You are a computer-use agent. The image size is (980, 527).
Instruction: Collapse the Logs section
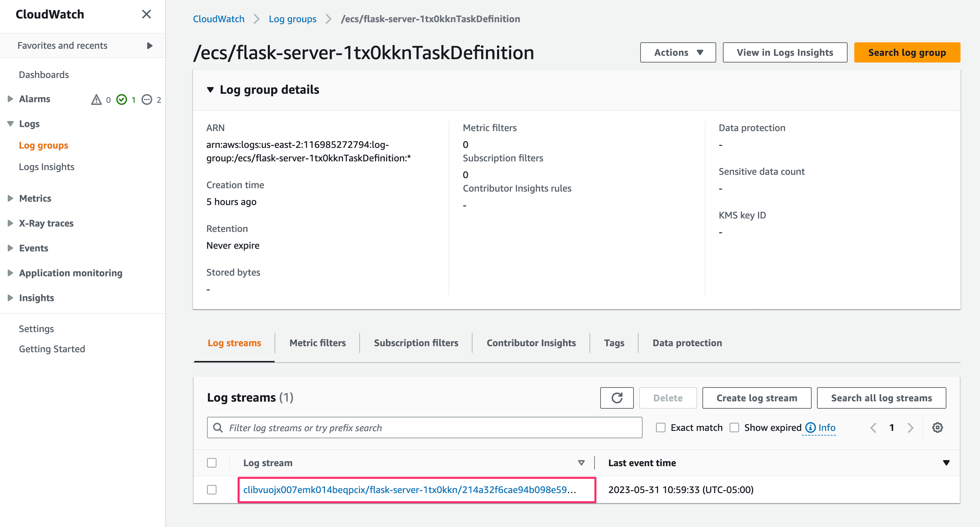click(x=10, y=124)
